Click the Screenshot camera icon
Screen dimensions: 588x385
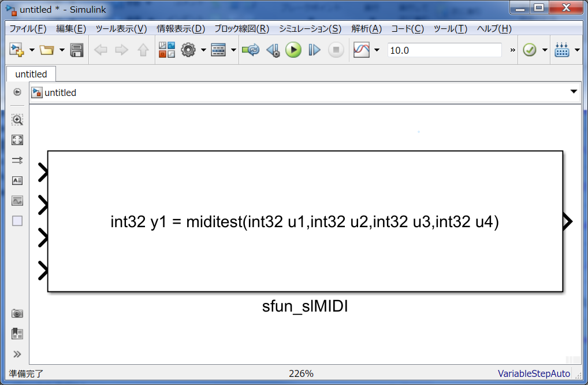[17, 313]
